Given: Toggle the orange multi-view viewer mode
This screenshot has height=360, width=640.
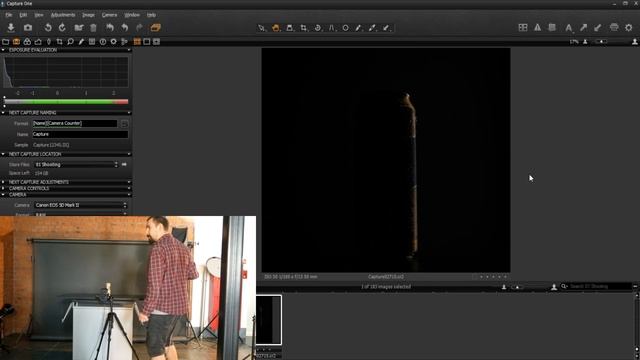Looking at the screenshot, I should point(137,42).
